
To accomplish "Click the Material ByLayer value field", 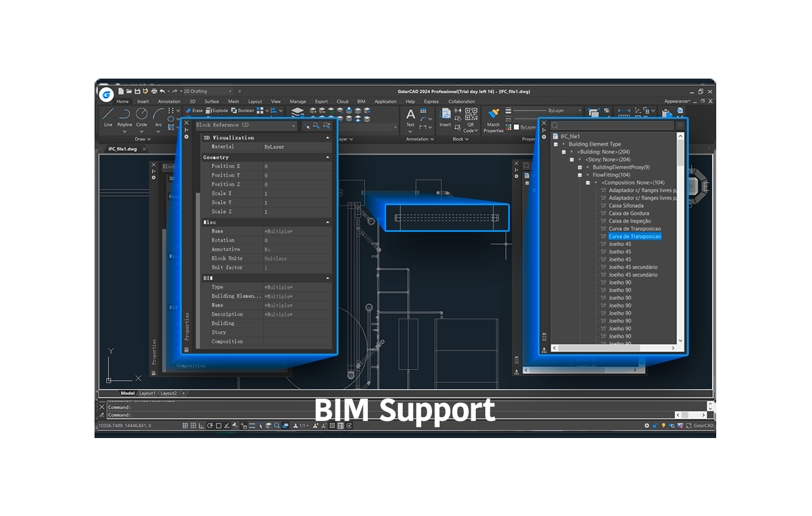I will pyautogui.click(x=296, y=146).
